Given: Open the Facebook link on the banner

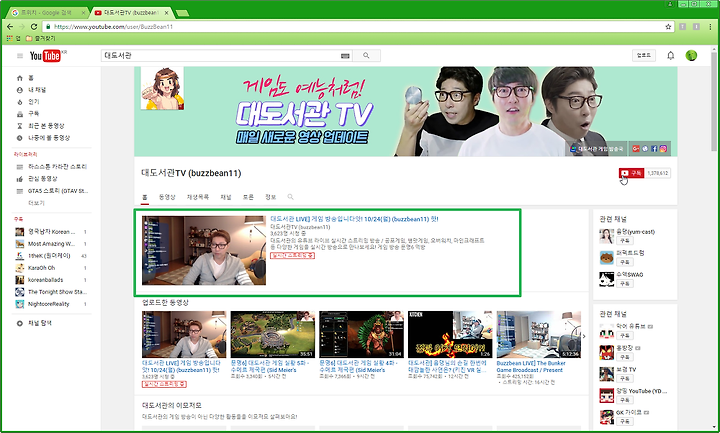Looking at the screenshot, I should click(654, 149).
